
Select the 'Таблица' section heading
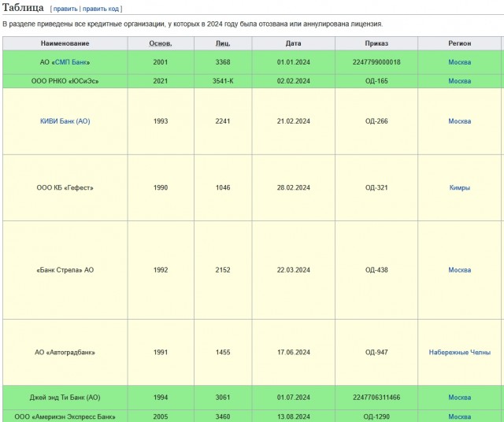point(23,8)
